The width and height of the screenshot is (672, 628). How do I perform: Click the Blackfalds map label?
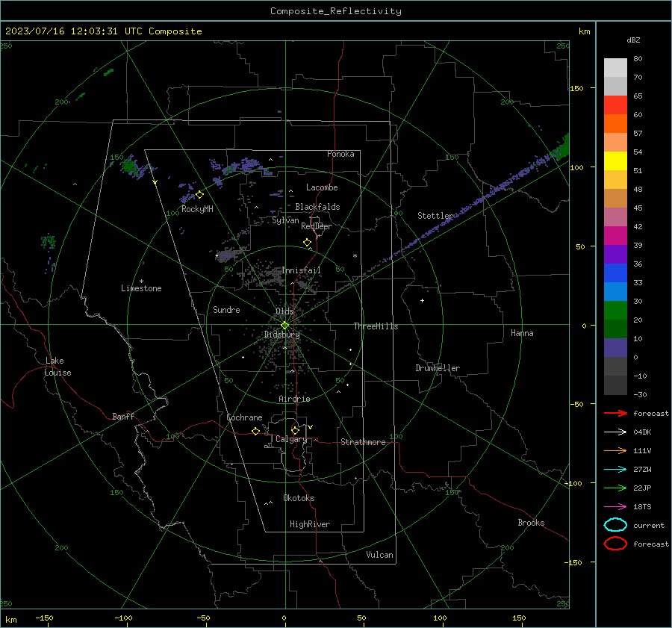317,207
